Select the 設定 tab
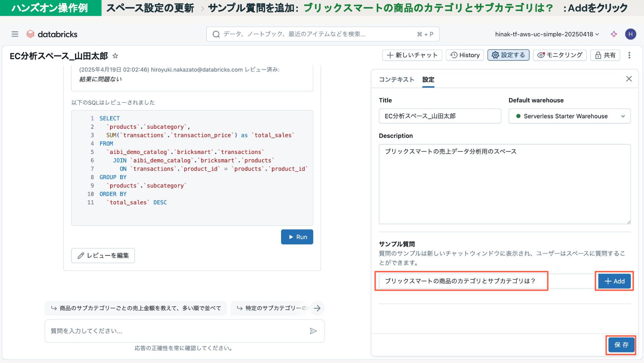 pyautogui.click(x=428, y=79)
